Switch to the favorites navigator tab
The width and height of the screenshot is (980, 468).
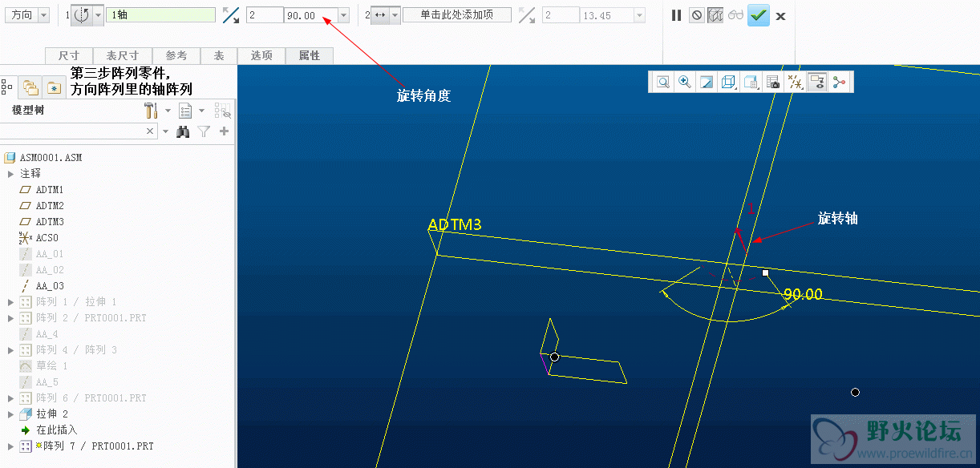point(54,87)
